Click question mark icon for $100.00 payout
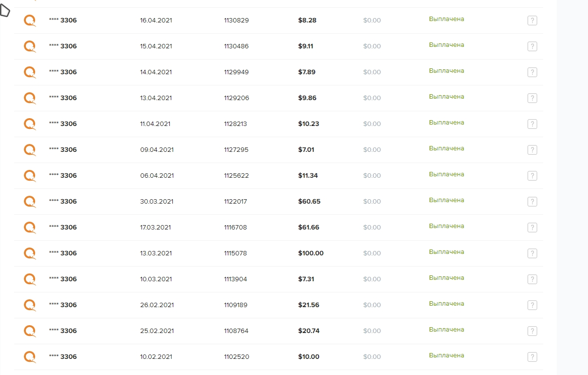Image resolution: width=588 pixels, height=375 pixels. pos(532,253)
